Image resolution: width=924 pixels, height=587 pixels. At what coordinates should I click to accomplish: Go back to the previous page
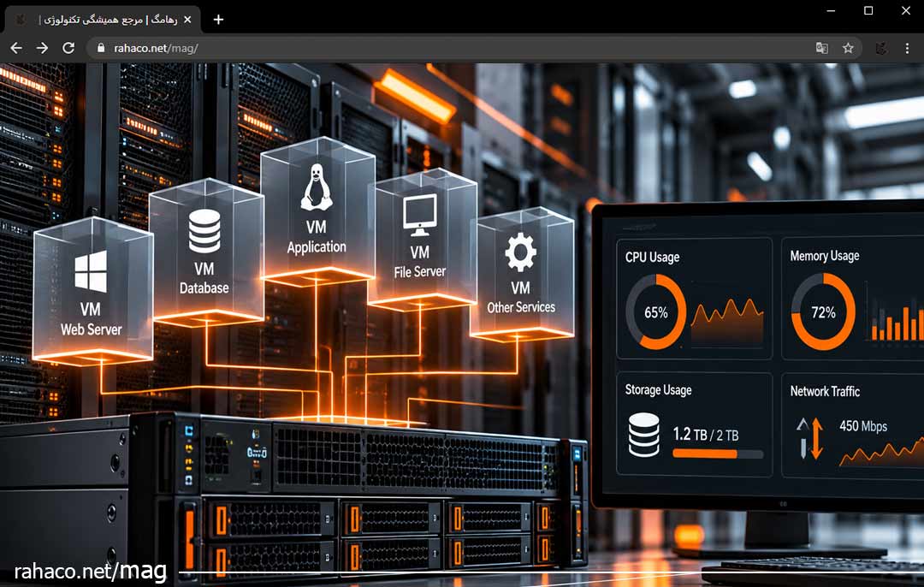pos(16,48)
